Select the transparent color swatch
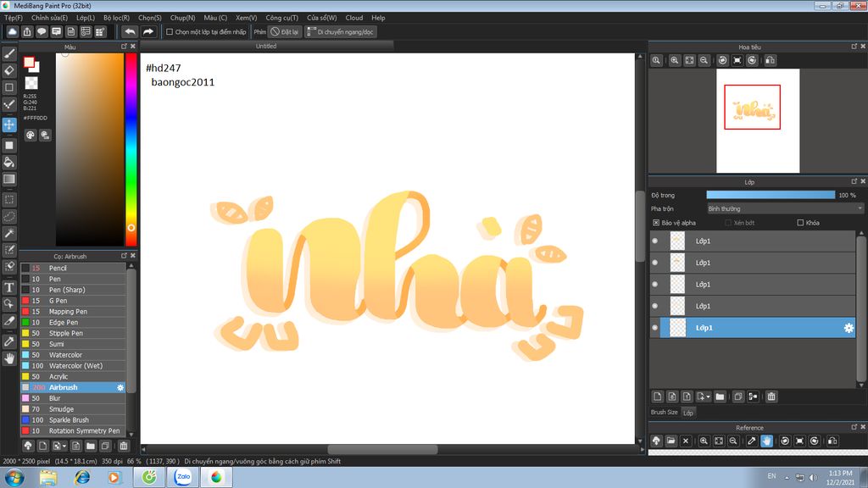The image size is (868, 488). pos(31,83)
